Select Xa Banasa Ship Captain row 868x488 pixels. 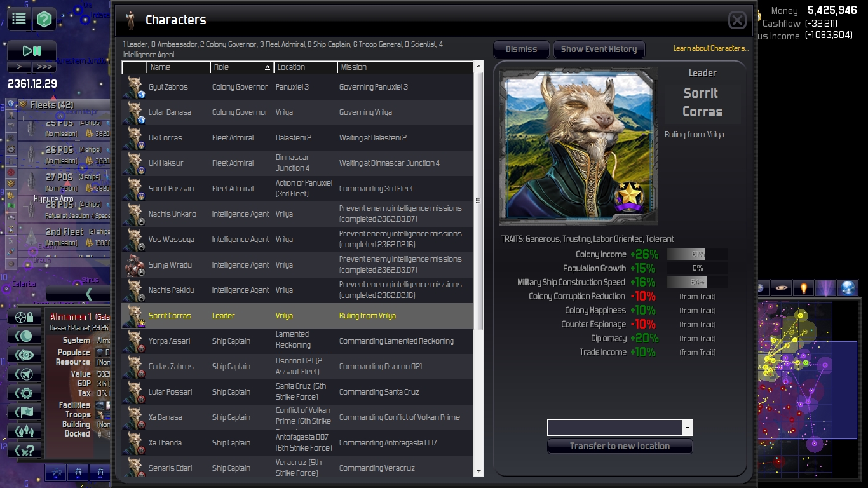(x=297, y=417)
